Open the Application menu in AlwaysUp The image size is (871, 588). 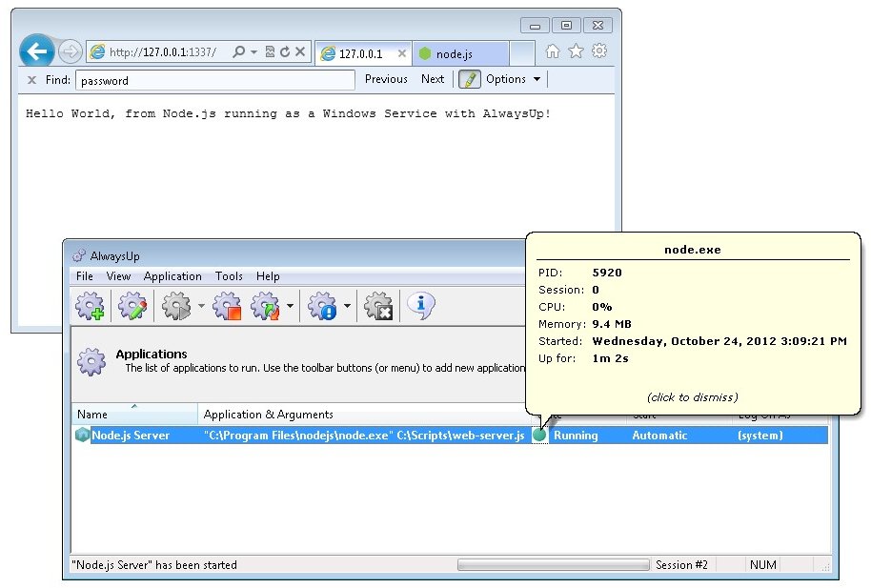pyautogui.click(x=172, y=276)
